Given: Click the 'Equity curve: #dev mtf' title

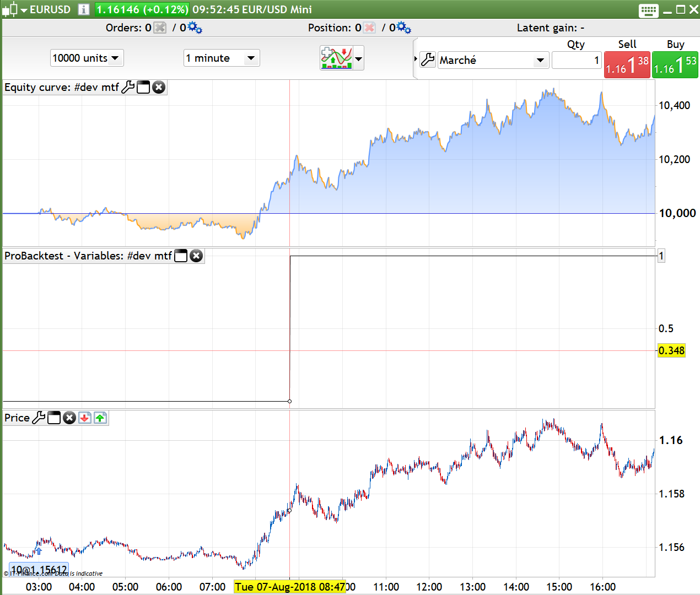Looking at the screenshot, I should pos(62,87).
